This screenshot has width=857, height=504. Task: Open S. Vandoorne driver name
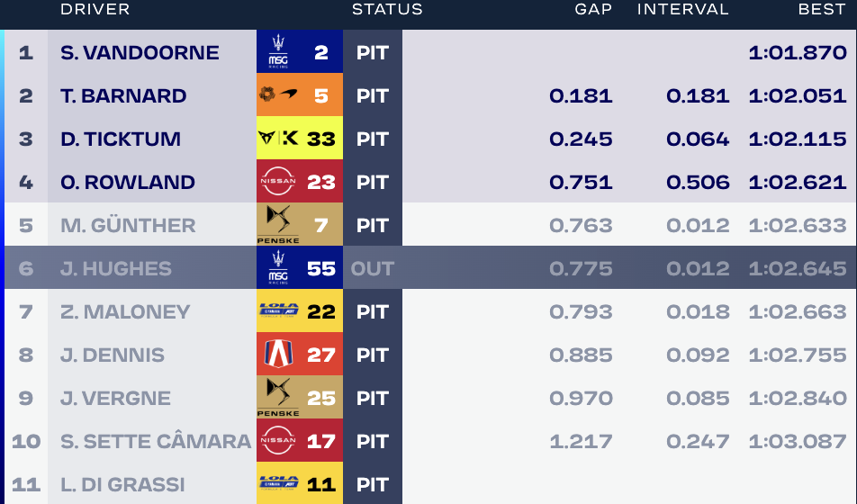click(x=140, y=52)
